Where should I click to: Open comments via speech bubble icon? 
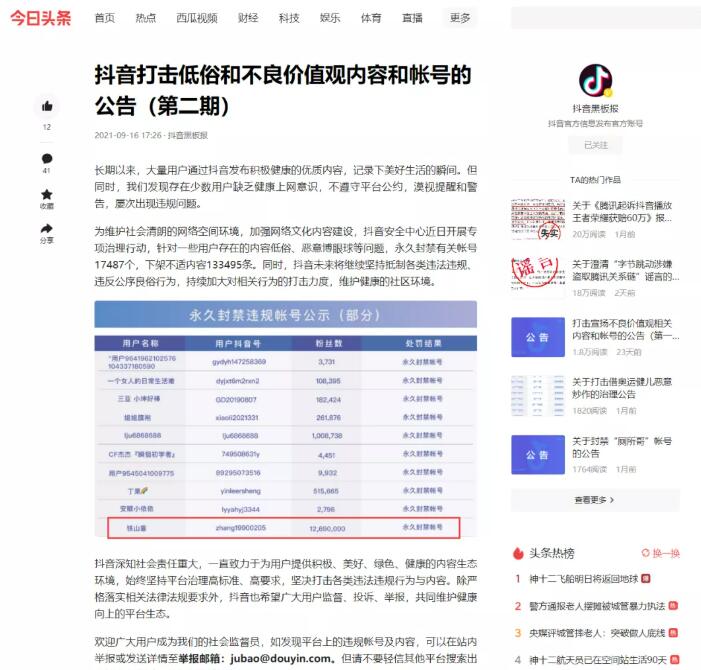[x=47, y=159]
